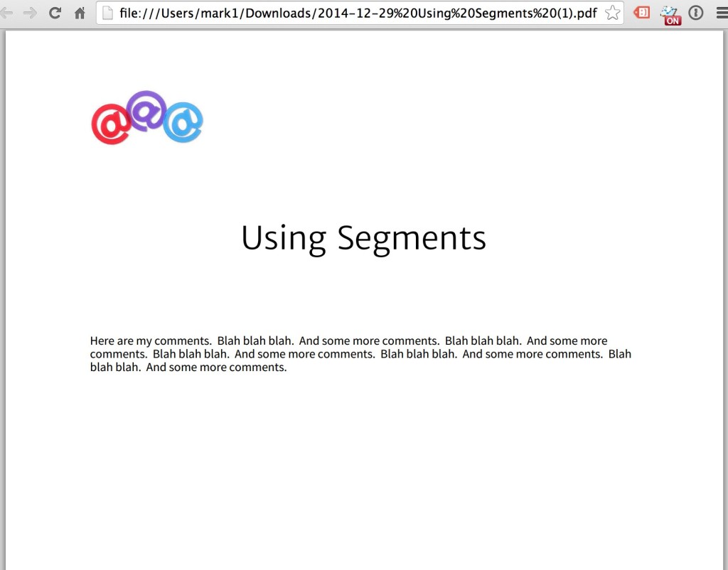Click the red @ logo symbol
The image size is (728, 570).
110,124
